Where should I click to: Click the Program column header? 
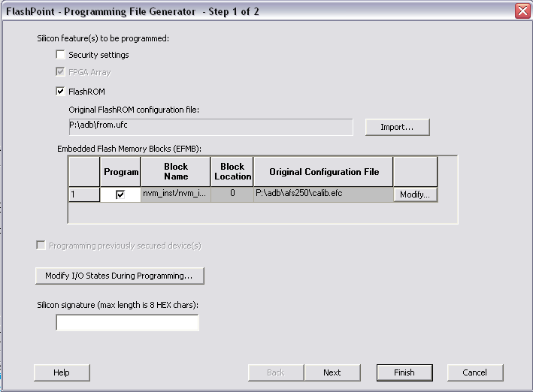pos(120,172)
